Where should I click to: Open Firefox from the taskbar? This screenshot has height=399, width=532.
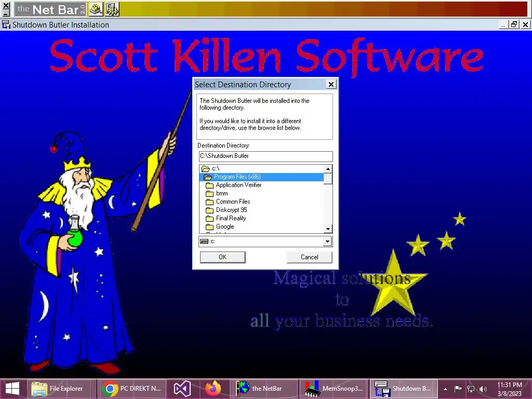pos(213,389)
